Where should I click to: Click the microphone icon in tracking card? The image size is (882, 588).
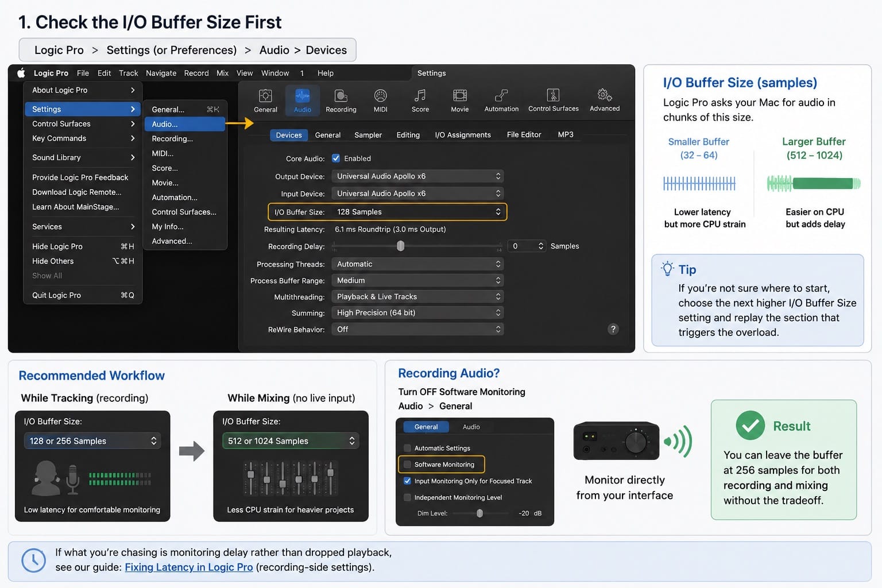point(72,479)
